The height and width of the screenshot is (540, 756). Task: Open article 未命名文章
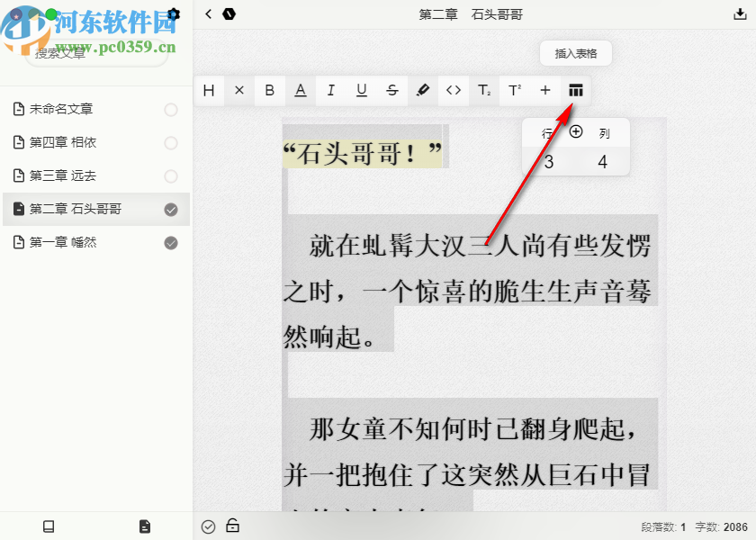95,110
